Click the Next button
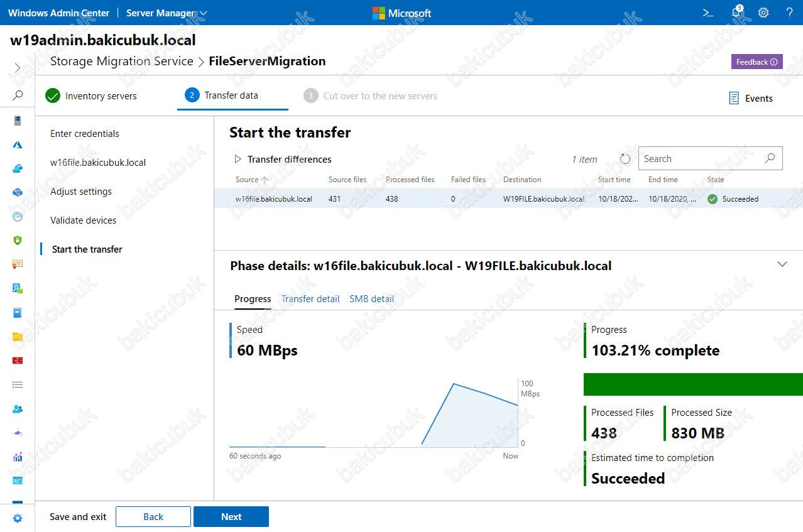The width and height of the screenshot is (803, 532). point(231,516)
